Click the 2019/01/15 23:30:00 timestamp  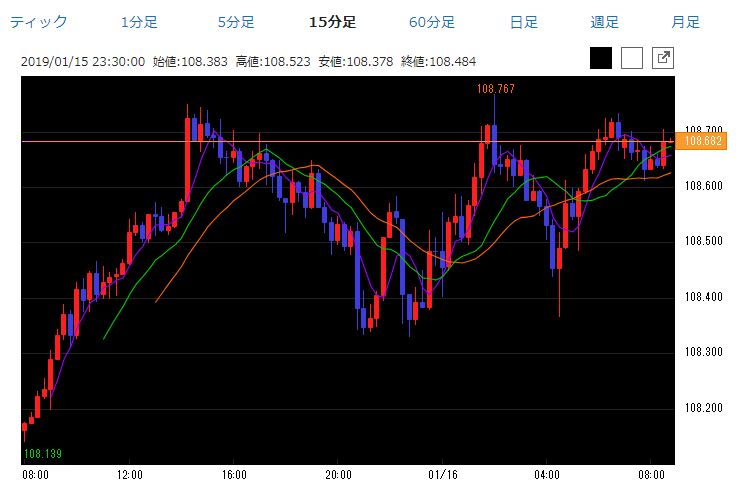(83, 61)
